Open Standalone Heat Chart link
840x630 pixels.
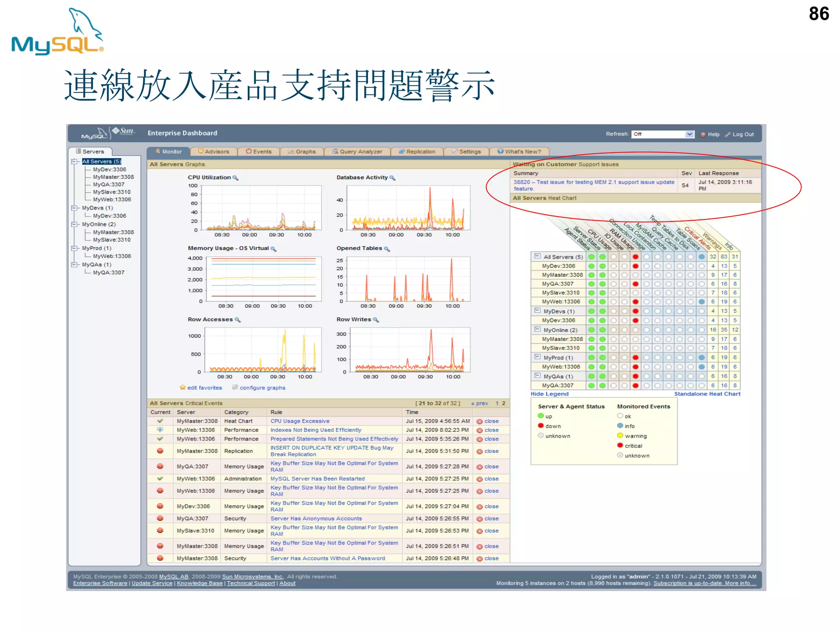(707, 394)
